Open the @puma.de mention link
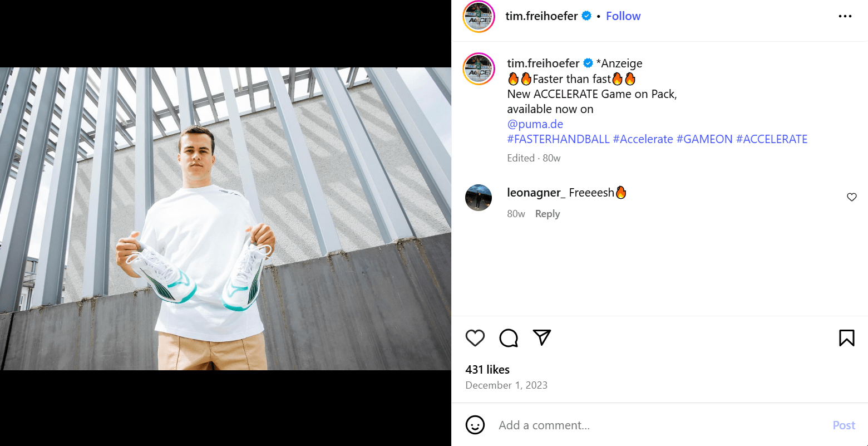The height and width of the screenshot is (446, 868). coord(535,124)
